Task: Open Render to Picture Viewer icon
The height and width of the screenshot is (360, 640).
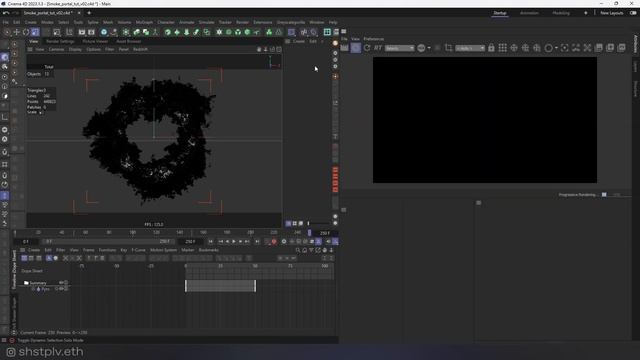Action: tap(91, 32)
